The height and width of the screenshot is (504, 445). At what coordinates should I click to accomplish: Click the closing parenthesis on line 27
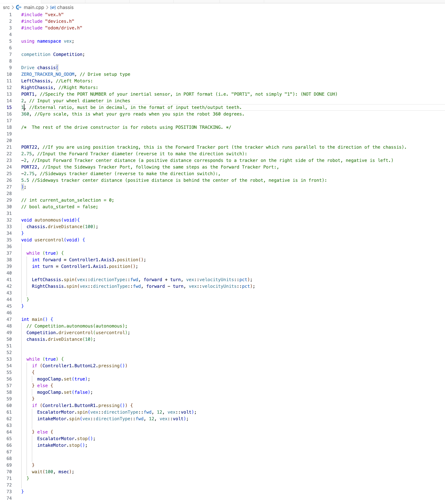pos(23,187)
